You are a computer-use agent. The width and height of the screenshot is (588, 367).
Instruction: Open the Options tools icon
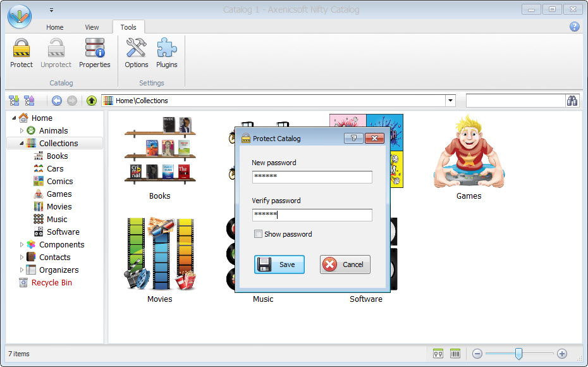click(136, 48)
